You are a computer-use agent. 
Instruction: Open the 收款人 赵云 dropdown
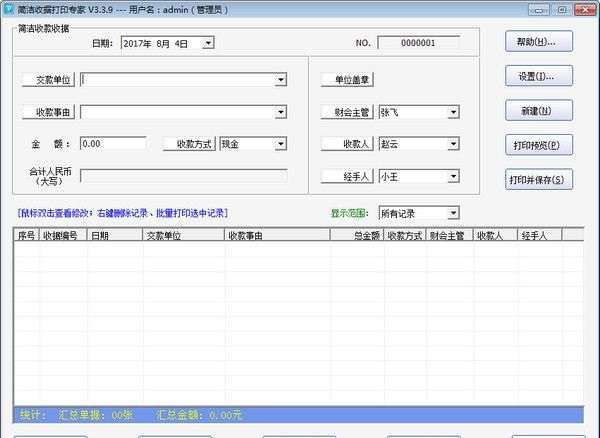point(453,144)
